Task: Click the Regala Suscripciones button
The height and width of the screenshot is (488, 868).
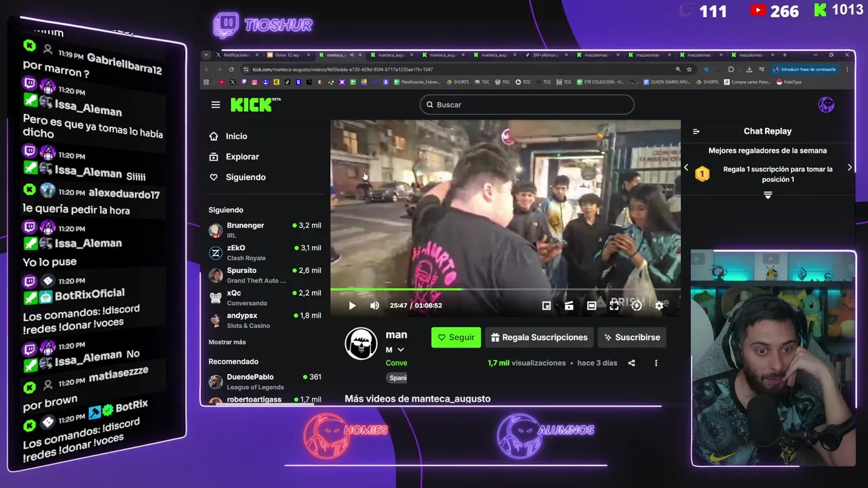Action: [539, 337]
